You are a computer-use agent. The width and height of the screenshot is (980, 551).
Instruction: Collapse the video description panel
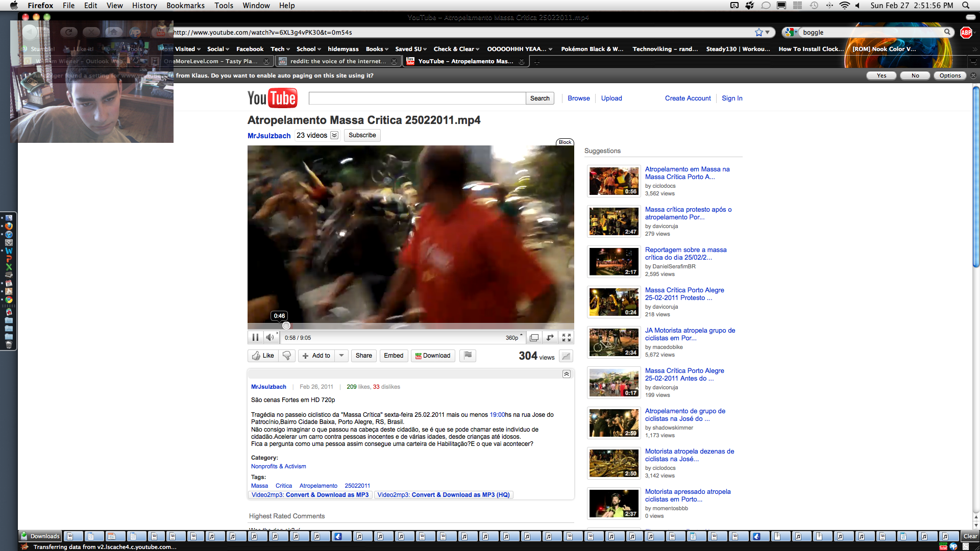tap(566, 374)
